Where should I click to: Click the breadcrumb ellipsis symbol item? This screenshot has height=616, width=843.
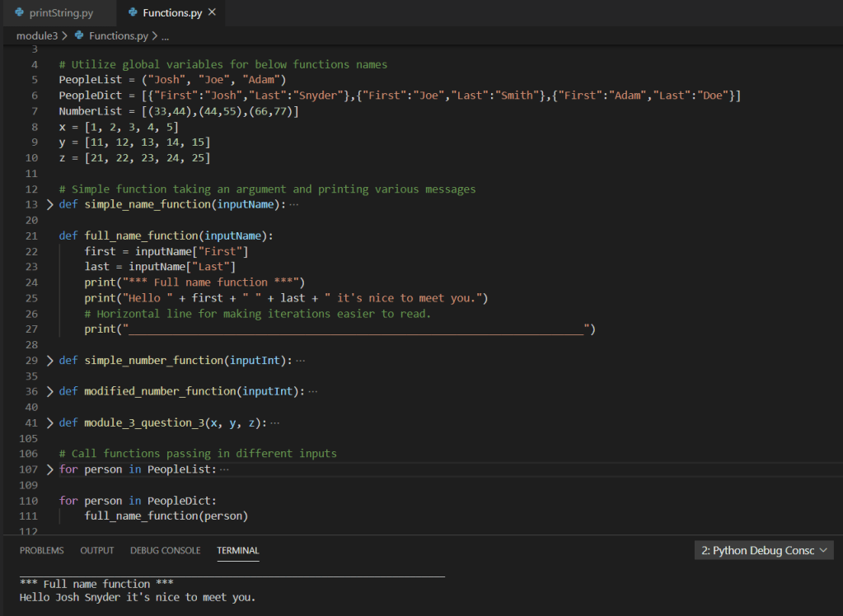point(165,36)
